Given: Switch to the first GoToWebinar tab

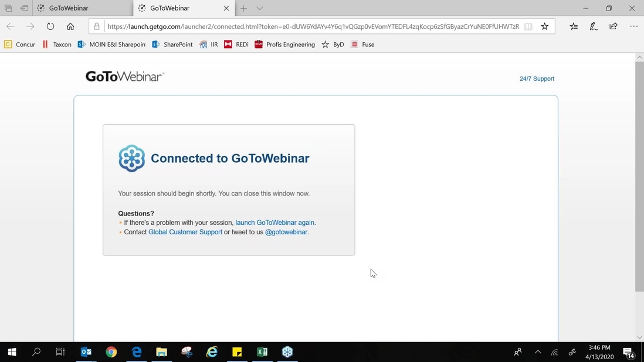Looking at the screenshot, I should pos(83,8).
